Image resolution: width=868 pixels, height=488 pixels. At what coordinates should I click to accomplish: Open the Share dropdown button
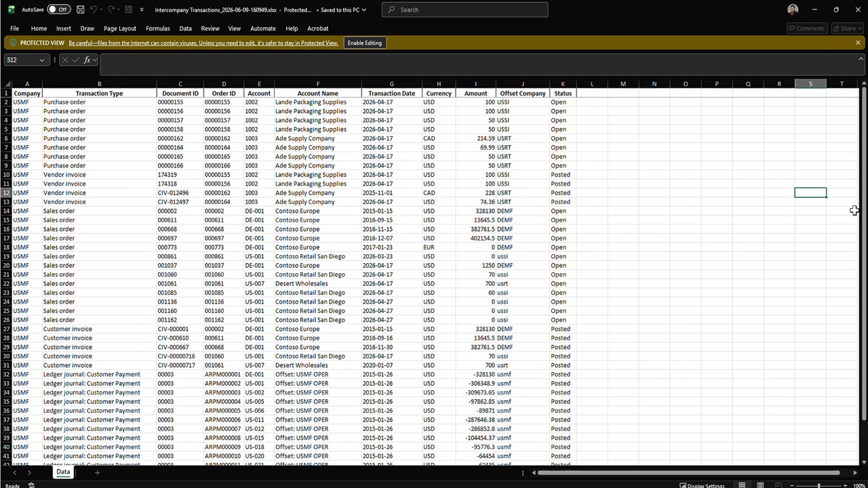point(847,28)
